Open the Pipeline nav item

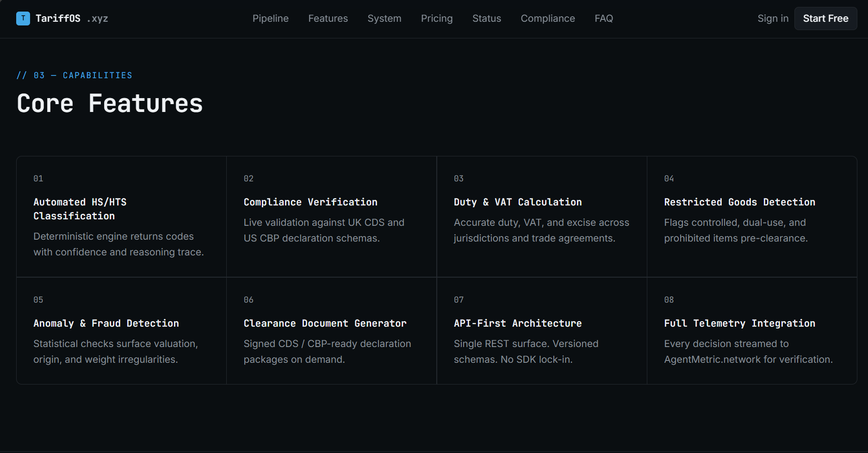(271, 19)
